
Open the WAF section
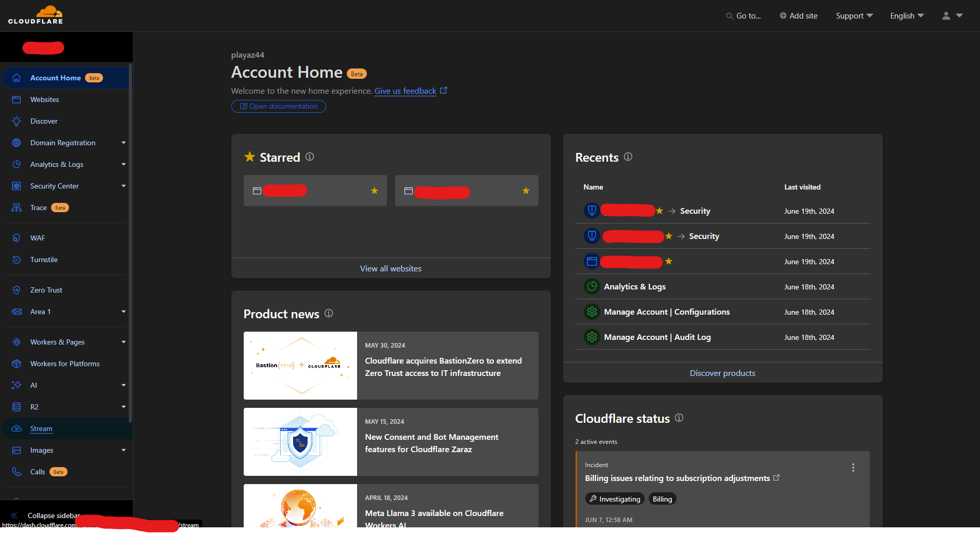(x=38, y=237)
